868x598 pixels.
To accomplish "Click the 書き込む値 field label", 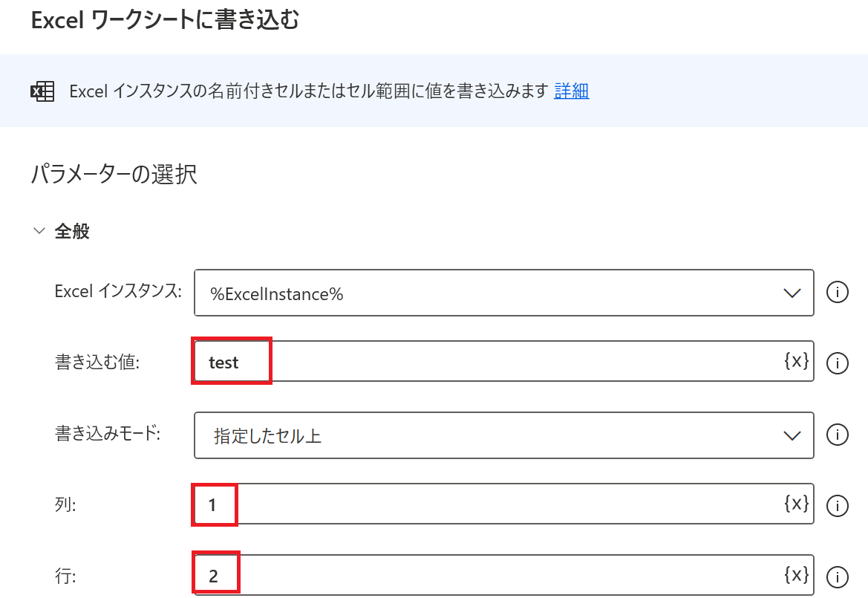I will click(x=97, y=363).
